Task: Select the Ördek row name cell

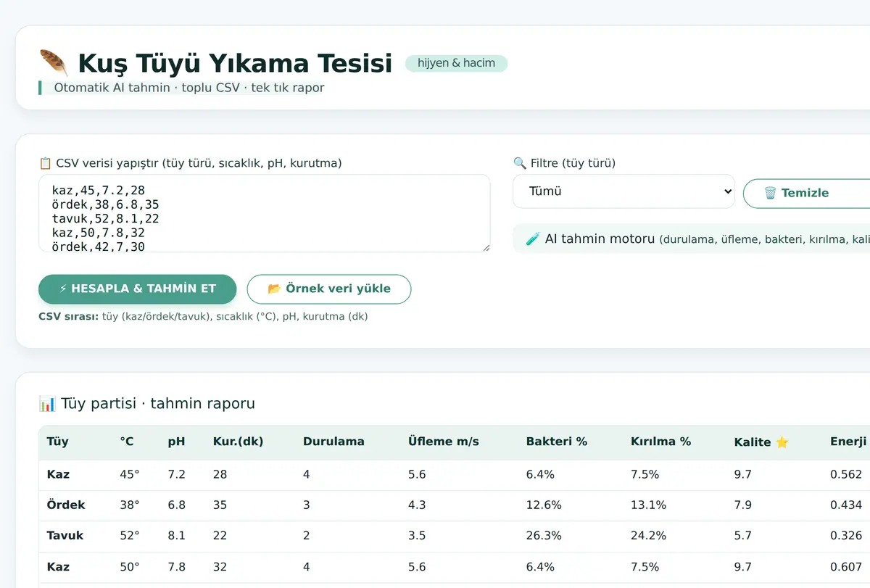Action: [66, 505]
